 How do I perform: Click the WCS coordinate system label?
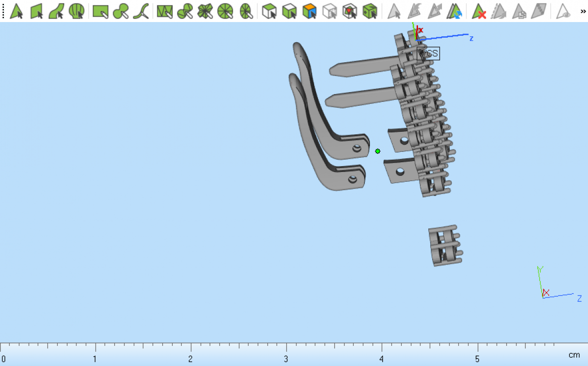pyautogui.click(x=428, y=53)
